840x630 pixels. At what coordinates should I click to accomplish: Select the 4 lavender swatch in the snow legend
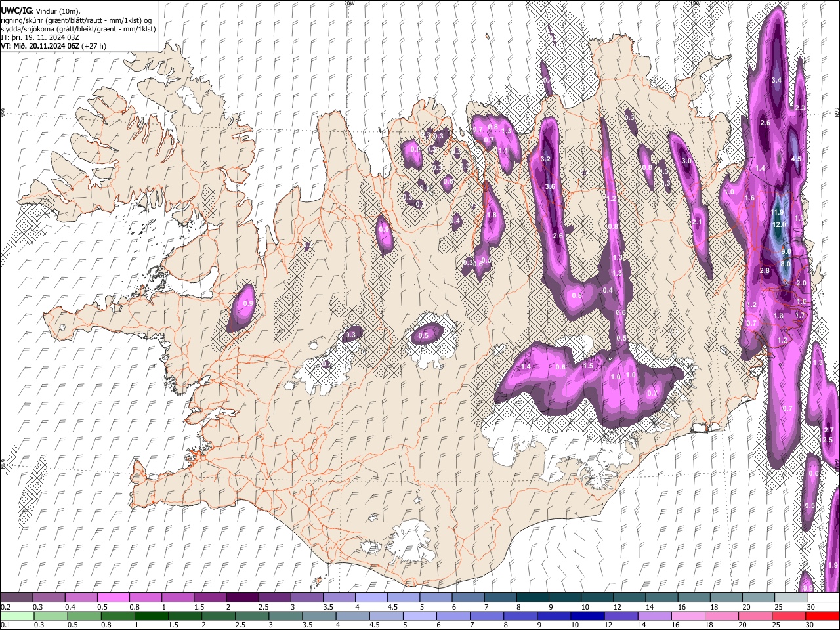[x=370, y=598]
